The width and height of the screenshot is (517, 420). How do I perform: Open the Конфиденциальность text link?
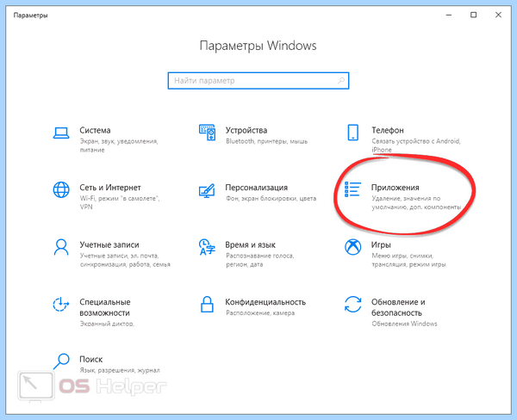pyautogui.click(x=265, y=302)
